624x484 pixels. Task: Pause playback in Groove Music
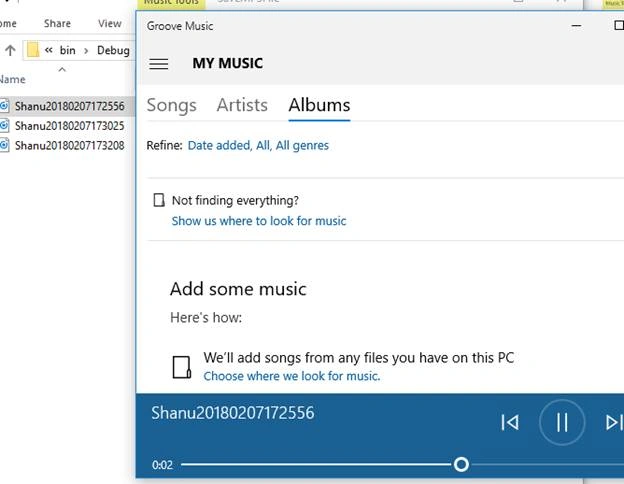click(x=562, y=422)
